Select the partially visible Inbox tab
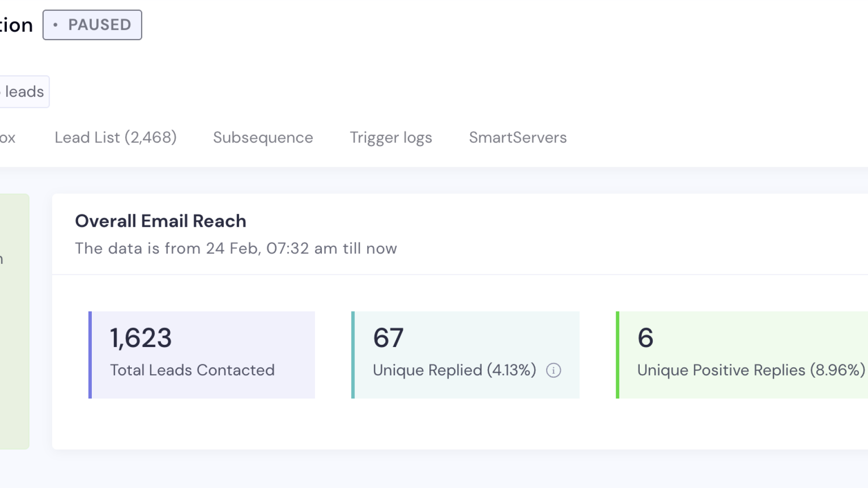 7,137
